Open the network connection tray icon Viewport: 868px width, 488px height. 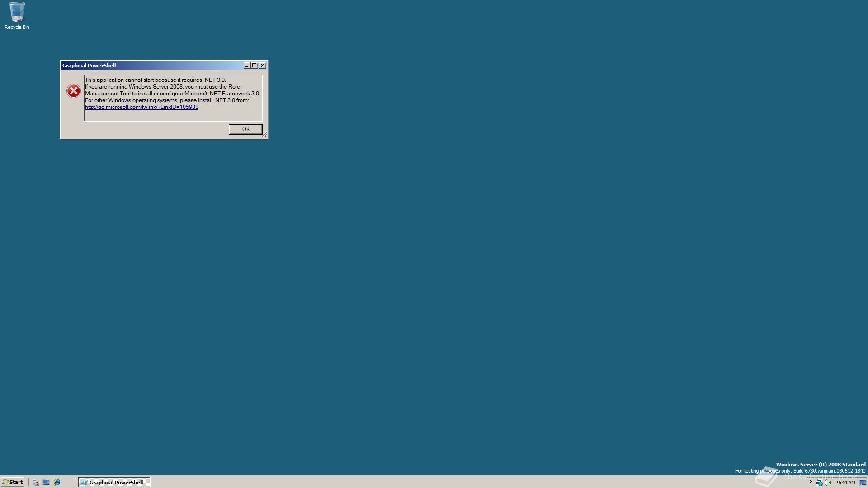point(819,483)
